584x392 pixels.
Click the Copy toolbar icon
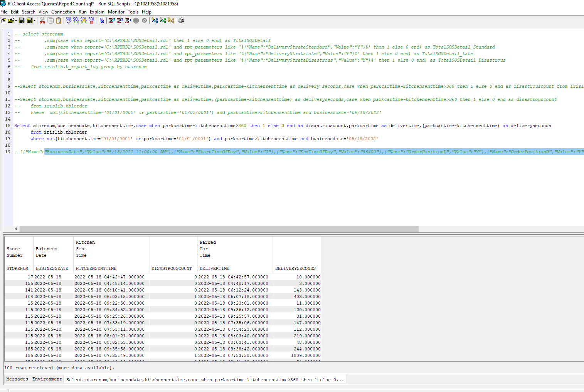pos(50,20)
